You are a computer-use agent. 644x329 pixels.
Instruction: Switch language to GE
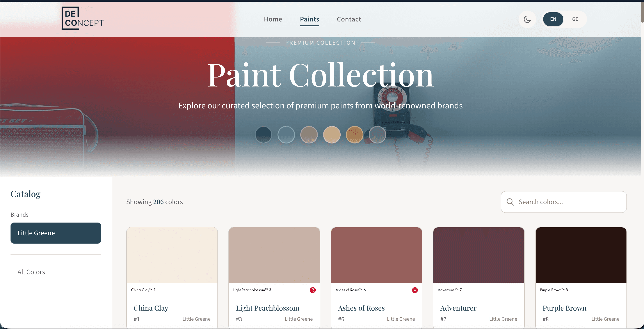(x=575, y=19)
